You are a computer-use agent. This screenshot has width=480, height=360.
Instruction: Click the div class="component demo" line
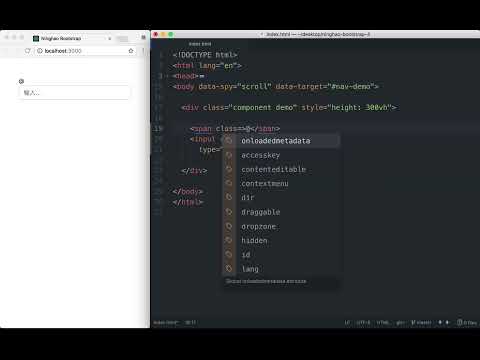click(289, 108)
